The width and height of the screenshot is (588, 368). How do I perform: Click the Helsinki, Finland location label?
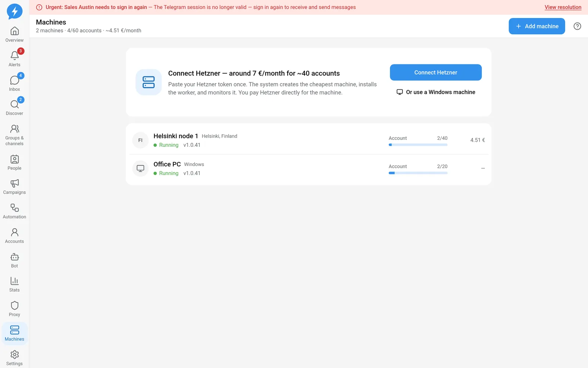click(219, 136)
